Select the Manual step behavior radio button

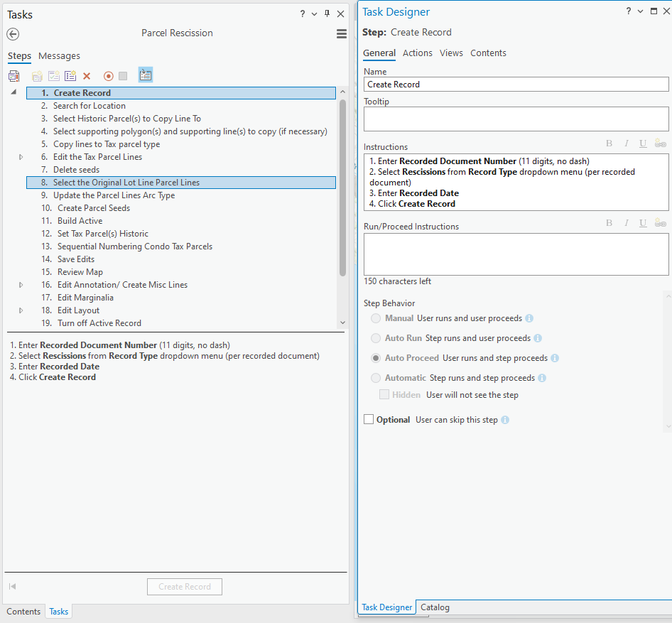point(376,318)
